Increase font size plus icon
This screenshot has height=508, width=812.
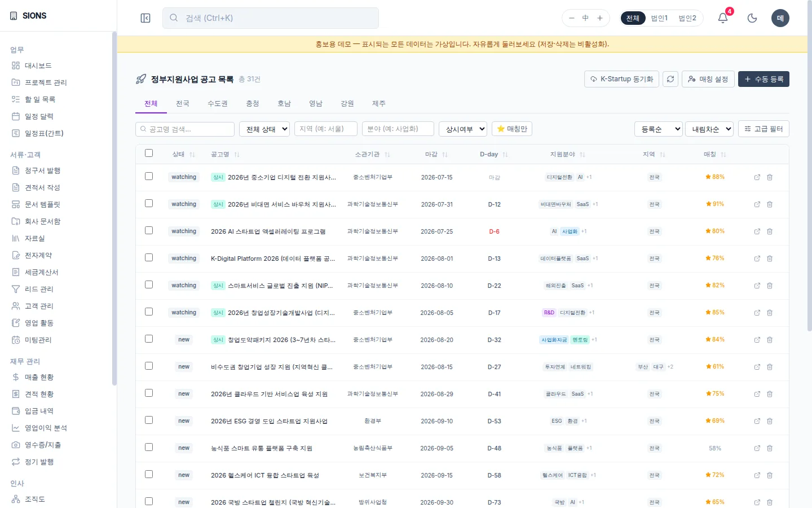coord(600,18)
